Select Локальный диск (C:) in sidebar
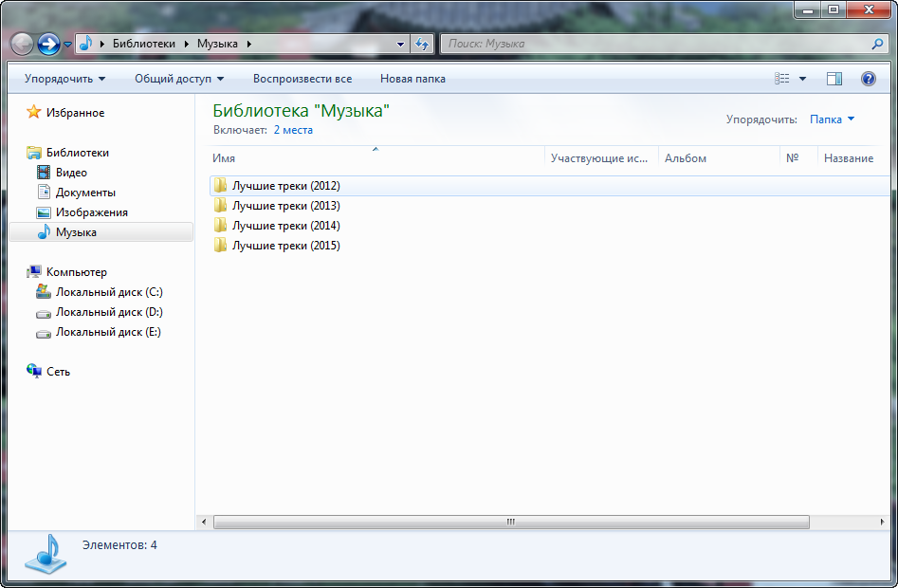This screenshot has height=588, width=898. [x=109, y=292]
